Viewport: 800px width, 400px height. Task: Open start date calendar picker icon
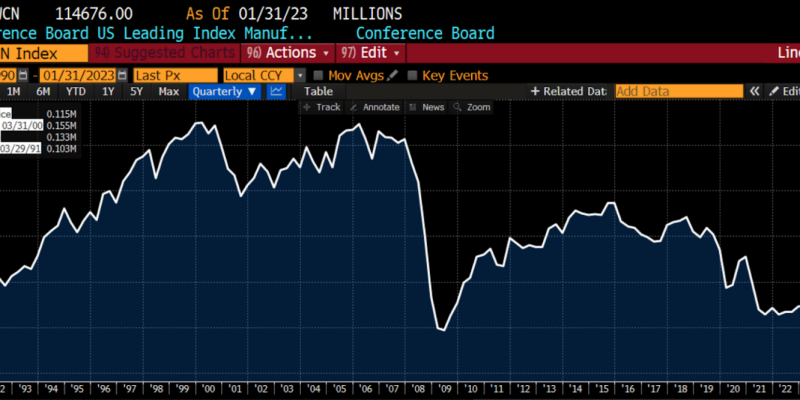click(23, 75)
